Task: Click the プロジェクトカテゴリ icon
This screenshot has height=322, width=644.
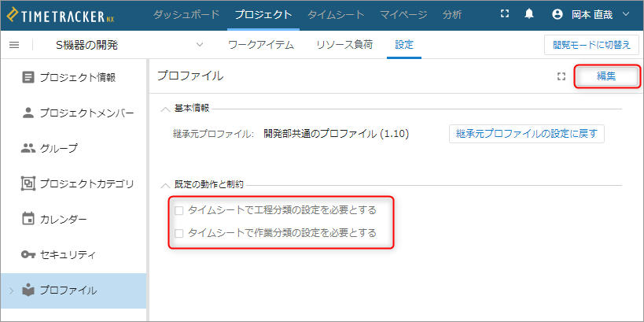Action: 28,183
